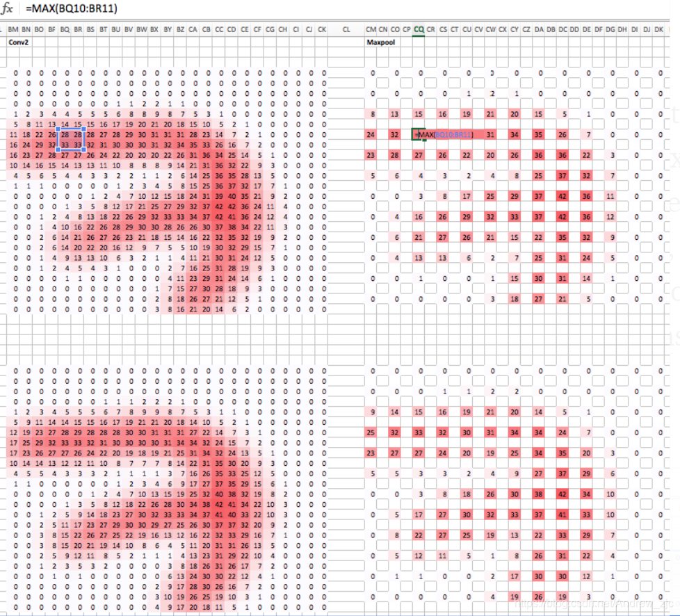Select column header BZ
The height and width of the screenshot is (616, 680).
[180, 29]
